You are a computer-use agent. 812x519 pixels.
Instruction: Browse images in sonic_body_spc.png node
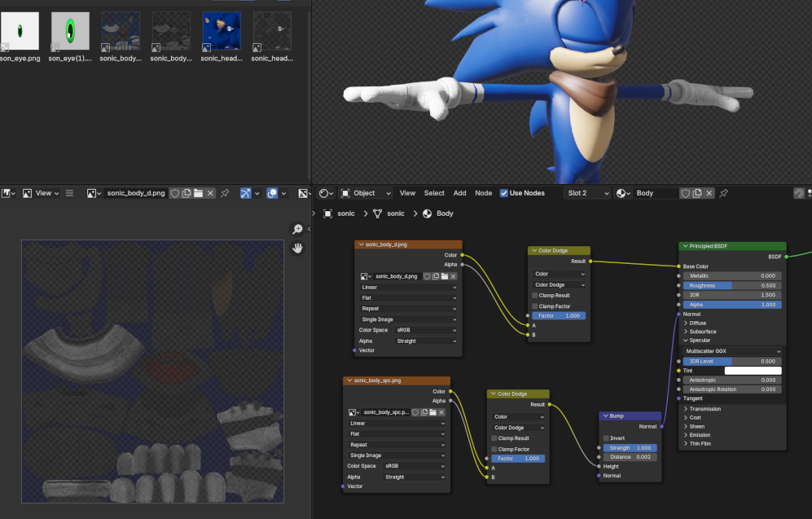353,412
